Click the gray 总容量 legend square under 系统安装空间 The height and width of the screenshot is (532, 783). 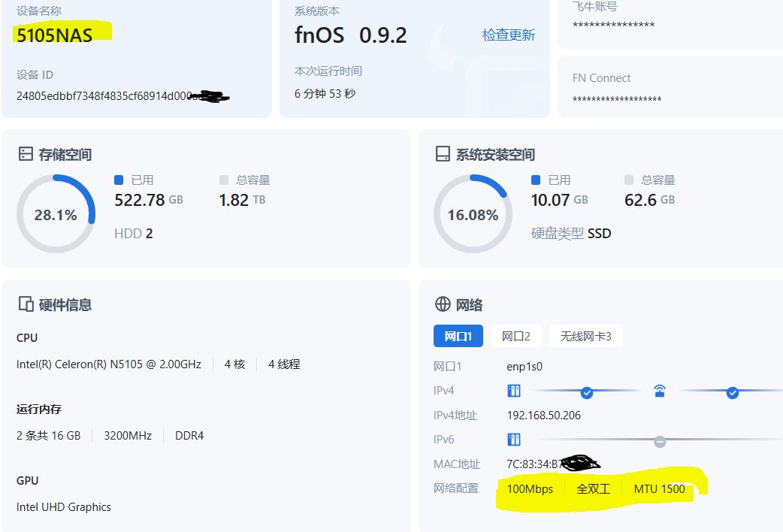tap(629, 180)
